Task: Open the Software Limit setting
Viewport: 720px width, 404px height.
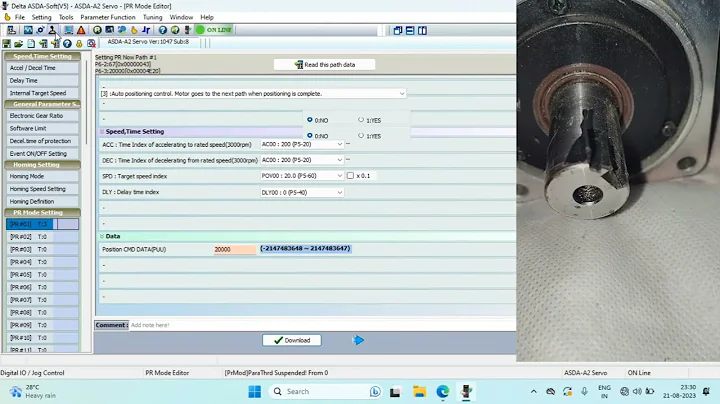Action: pyautogui.click(x=43, y=129)
